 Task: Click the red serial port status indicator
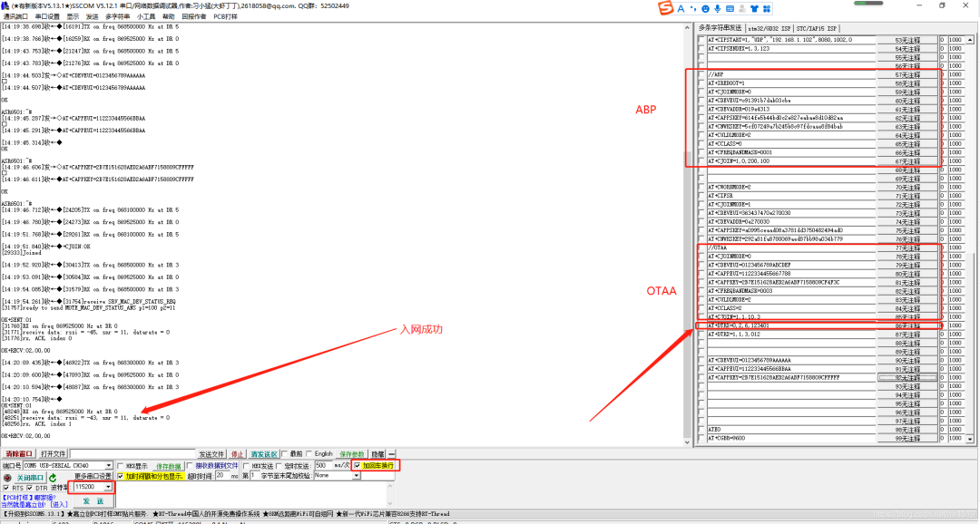7,478
